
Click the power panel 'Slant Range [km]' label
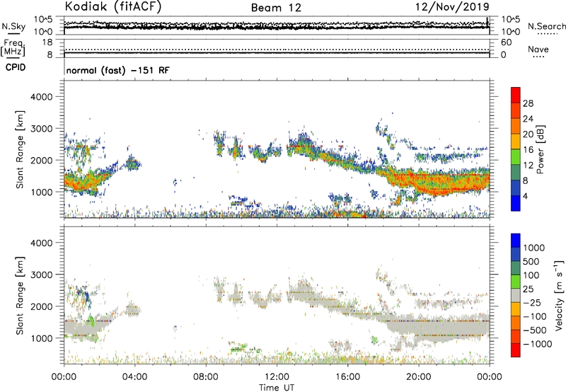pos(20,149)
